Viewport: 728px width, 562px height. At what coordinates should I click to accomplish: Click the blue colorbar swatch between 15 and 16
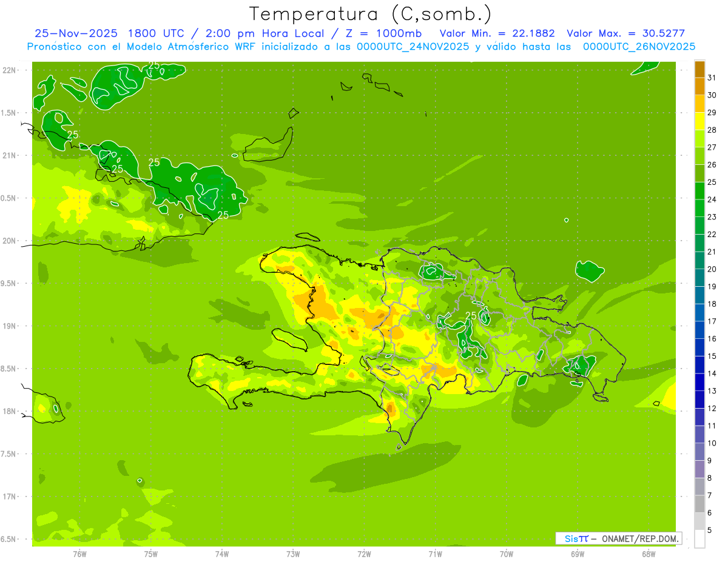(x=699, y=347)
